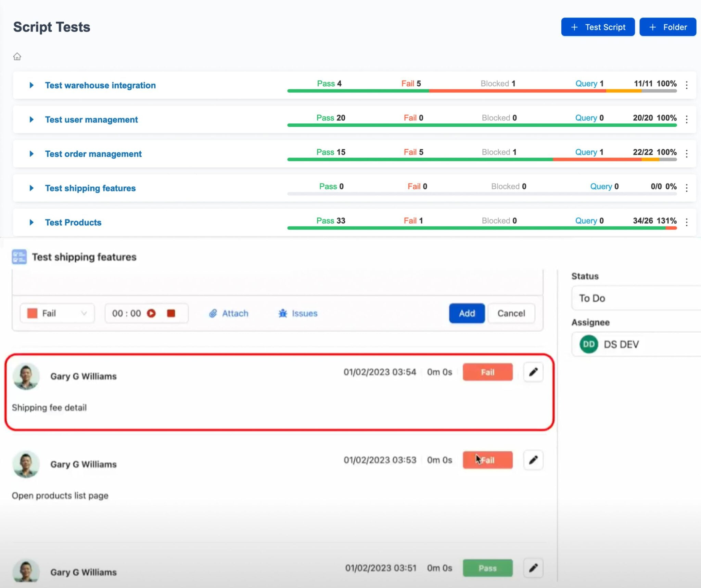
Task: Open Test shipping features script
Action: (x=90, y=188)
